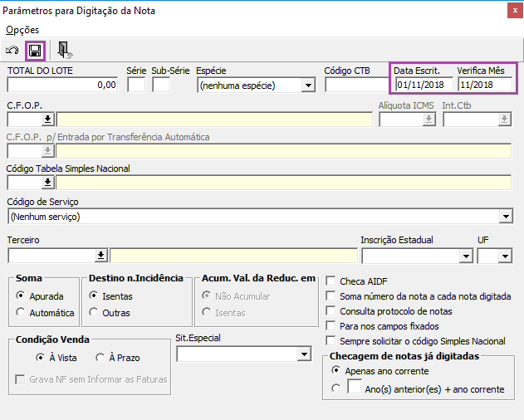Image resolution: width=524 pixels, height=420 pixels.
Task: Open the UF dropdown list
Action: [x=505, y=255]
